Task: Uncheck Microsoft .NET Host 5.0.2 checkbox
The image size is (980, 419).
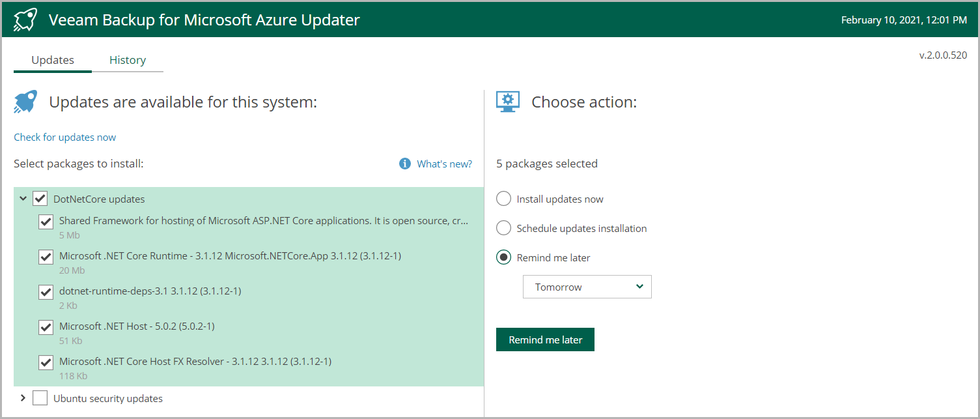Action: (46, 327)
